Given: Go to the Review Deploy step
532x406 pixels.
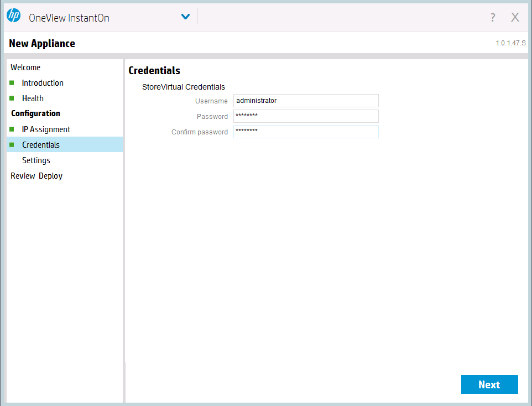Looking at the screenshot, I should pyautogui.click(x=36, y=176).
